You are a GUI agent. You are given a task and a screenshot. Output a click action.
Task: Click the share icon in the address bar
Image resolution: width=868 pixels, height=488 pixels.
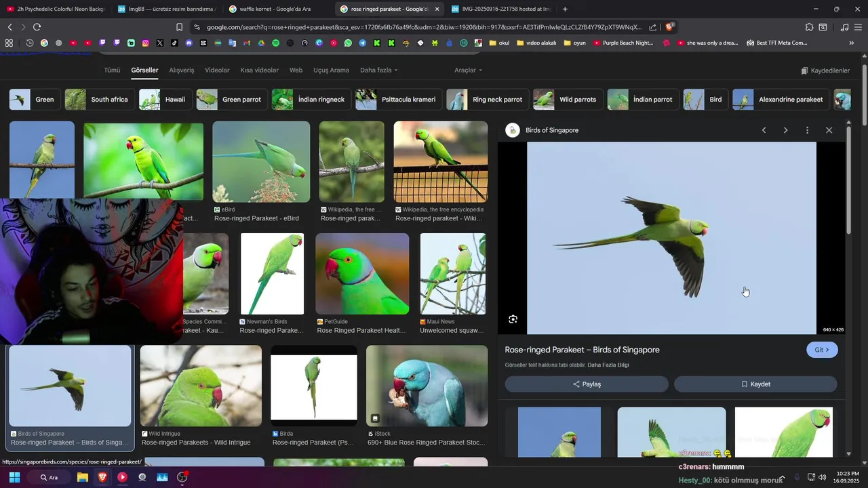(652, 27)
